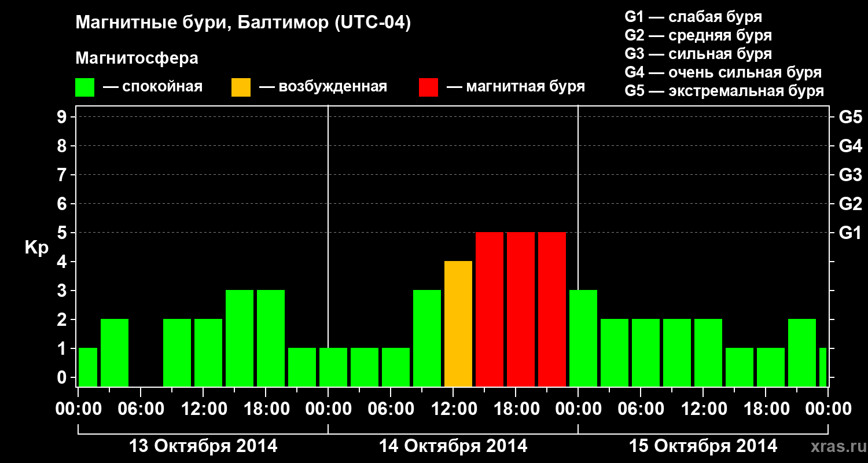Click the green bar for 21:00–00:00 on 15 October
The image size is (868, 463).
click(x=802, y=352)
